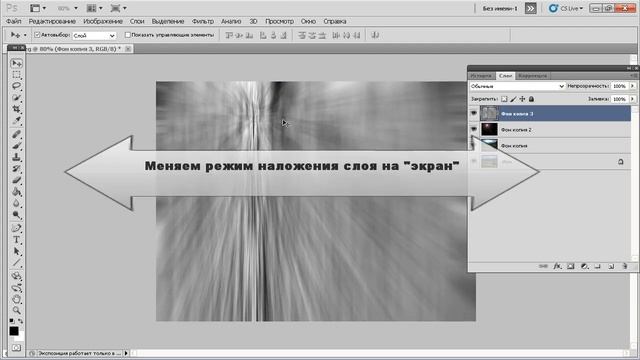The width and height of the screenshot is (640, 360).
Task: Open the Заливка slider arrow
Action: (x=632, y=99)
